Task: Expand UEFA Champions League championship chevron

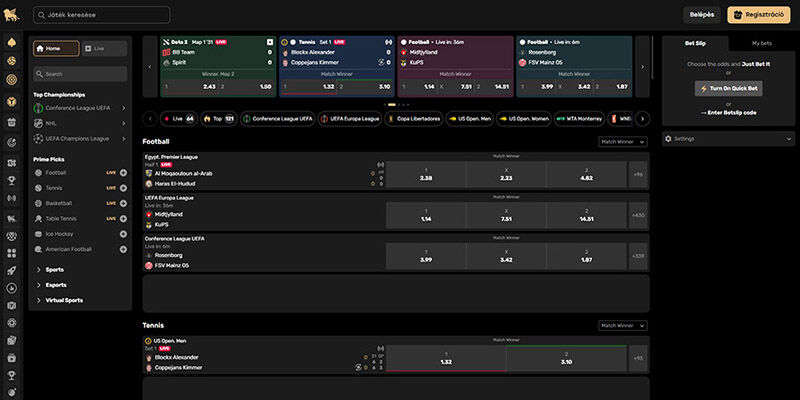Action: 123,138
